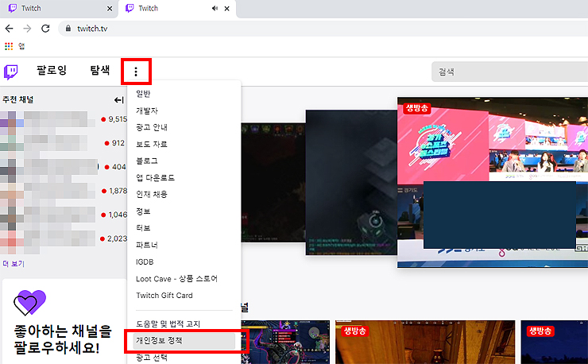Go back with browser back arrow
This screenshot has width=588, height=364.
click(x=9, y=29)
